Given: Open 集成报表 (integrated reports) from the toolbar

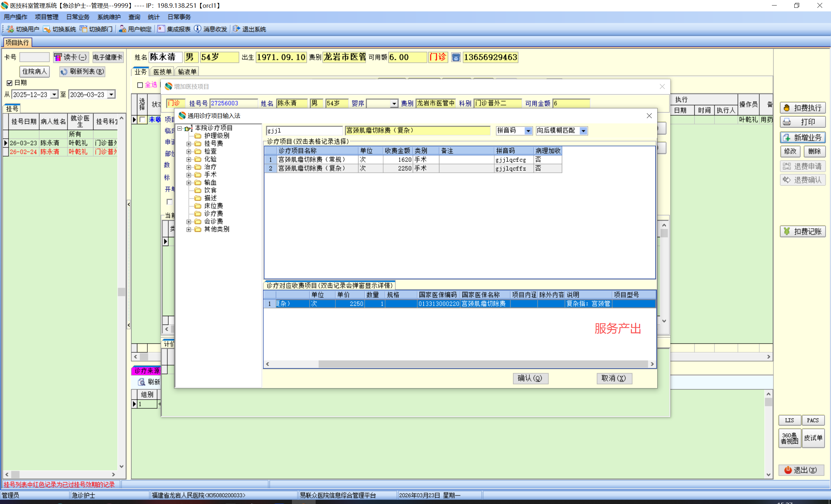Looking at the screenshot, I should coord(161,29).
